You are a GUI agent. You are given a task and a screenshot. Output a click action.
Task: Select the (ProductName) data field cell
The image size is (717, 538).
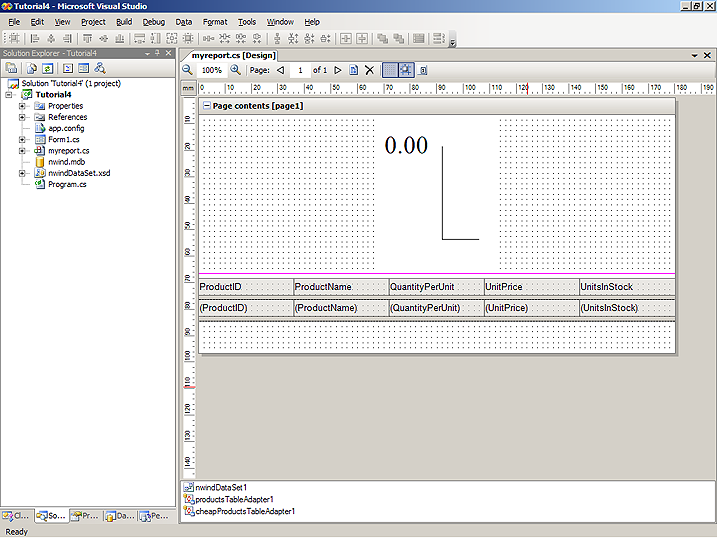tap(340, 308)
